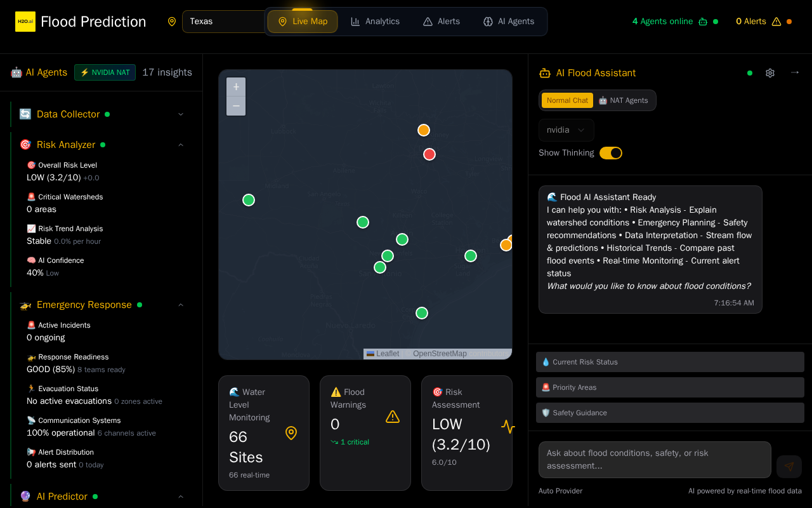Click the alerts warning triangle in header

[x=776, y=22]
